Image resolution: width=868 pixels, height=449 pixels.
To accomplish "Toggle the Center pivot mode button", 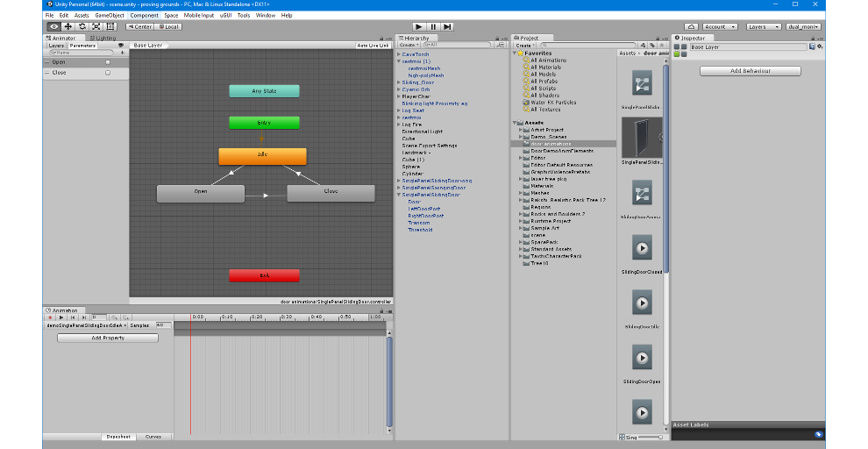I will (140, 26).
